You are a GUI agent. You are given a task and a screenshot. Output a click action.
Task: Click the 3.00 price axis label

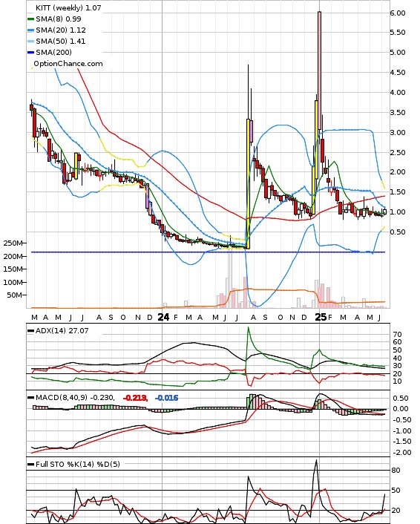tap(398, 132)
